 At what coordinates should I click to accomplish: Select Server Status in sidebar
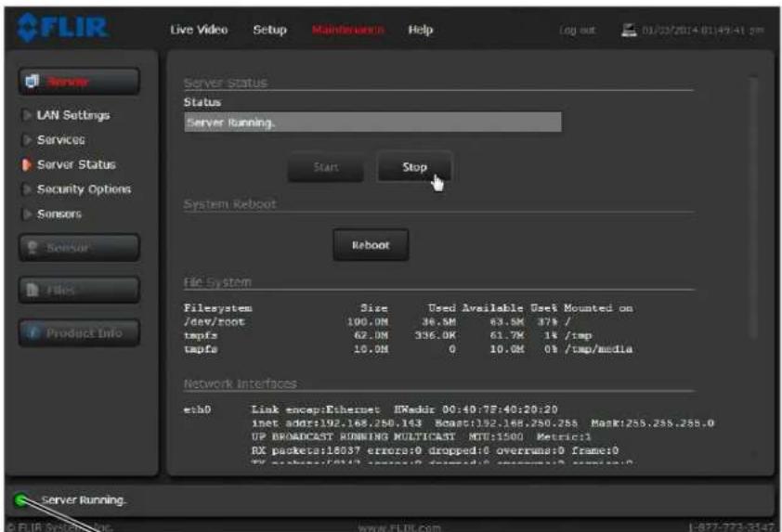76,164
